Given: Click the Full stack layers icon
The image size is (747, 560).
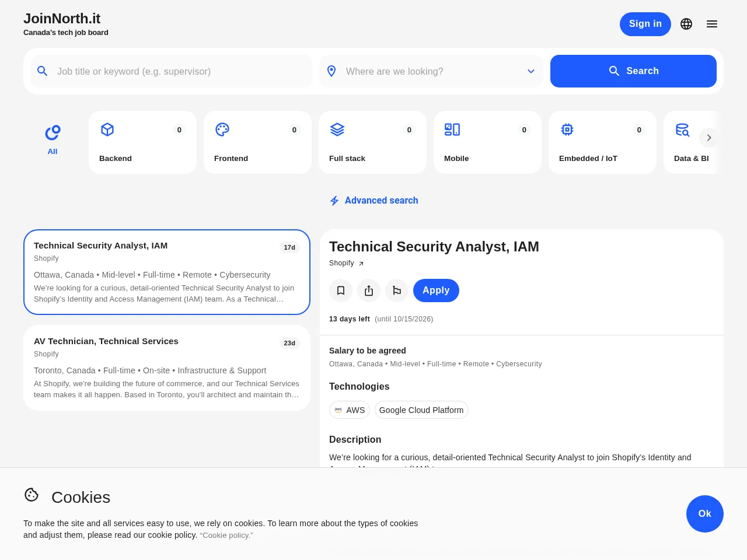Looking at the screenshot, I should pyautogui.click(x=337, y=129).
